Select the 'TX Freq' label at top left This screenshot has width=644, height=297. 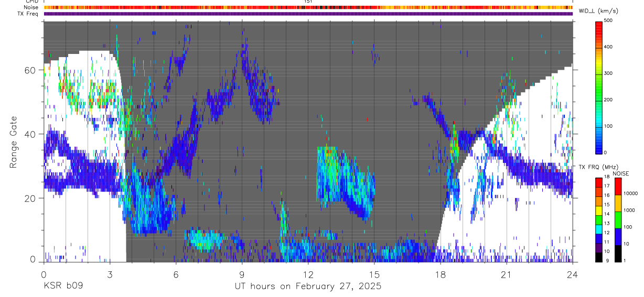[27, 14]
